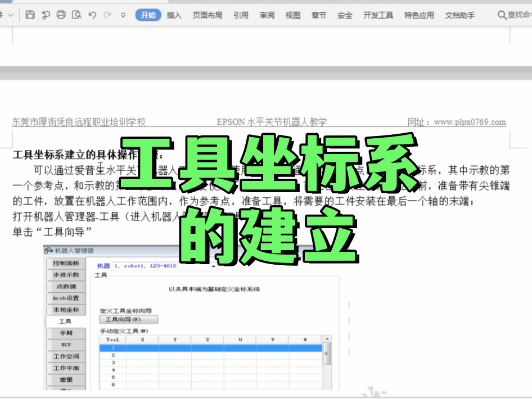Viewport: 532px width, 399px height.
Task: Click the export icon next to Save
Action: pos(46,15)
